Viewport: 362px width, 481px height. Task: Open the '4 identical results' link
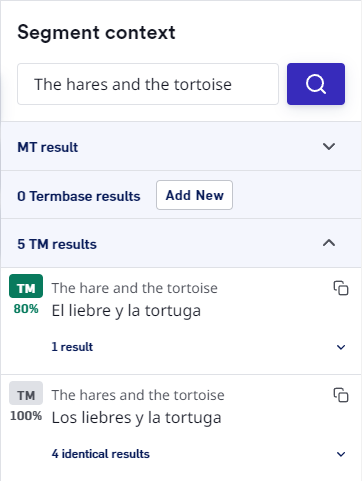click(101, 454)
